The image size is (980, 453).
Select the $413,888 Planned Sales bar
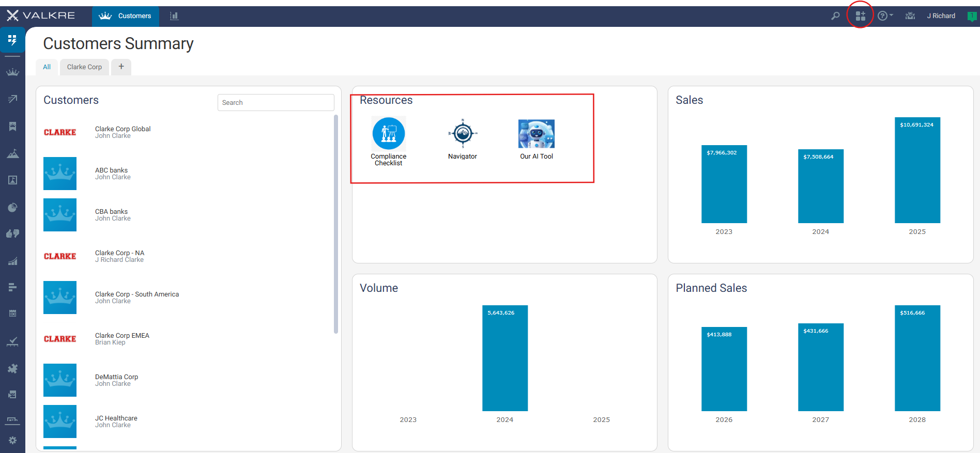(x=724, y=369)
